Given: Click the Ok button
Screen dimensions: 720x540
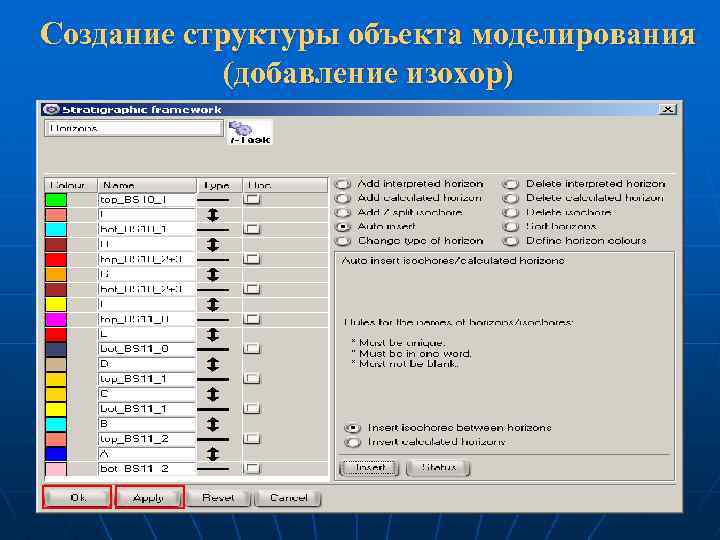Looking at the screenshot, I should 77,497.
